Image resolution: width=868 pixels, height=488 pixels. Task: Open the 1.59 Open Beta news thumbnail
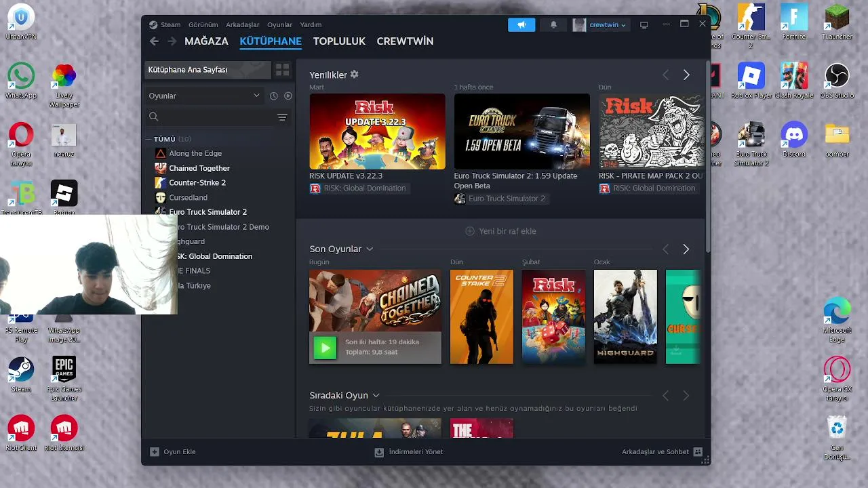(521, 131)
